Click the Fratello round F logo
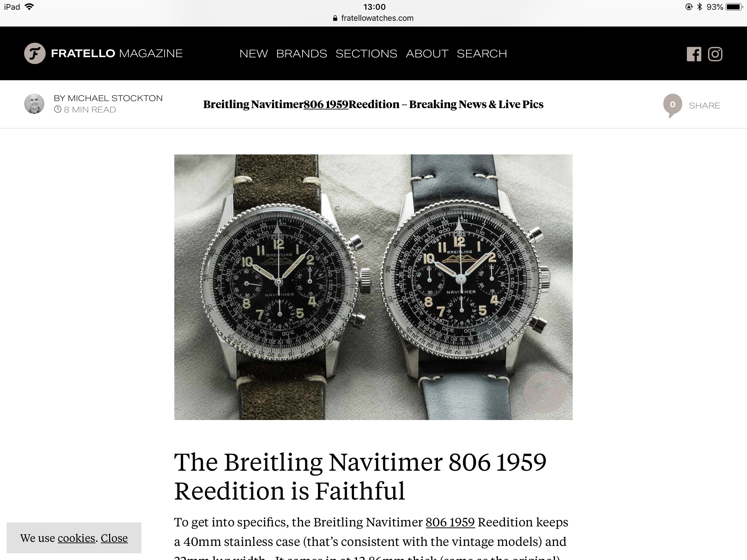The image size is (747, 560). click(x=35, y=53)
